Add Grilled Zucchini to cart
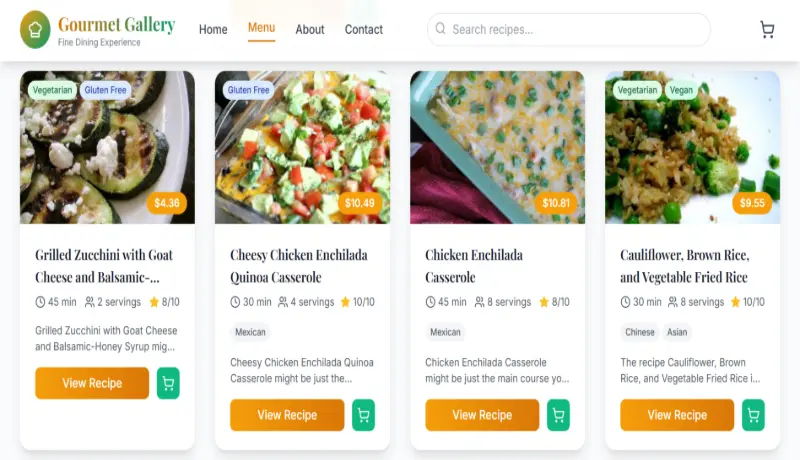The image size is (800, 460). point(168,383)
